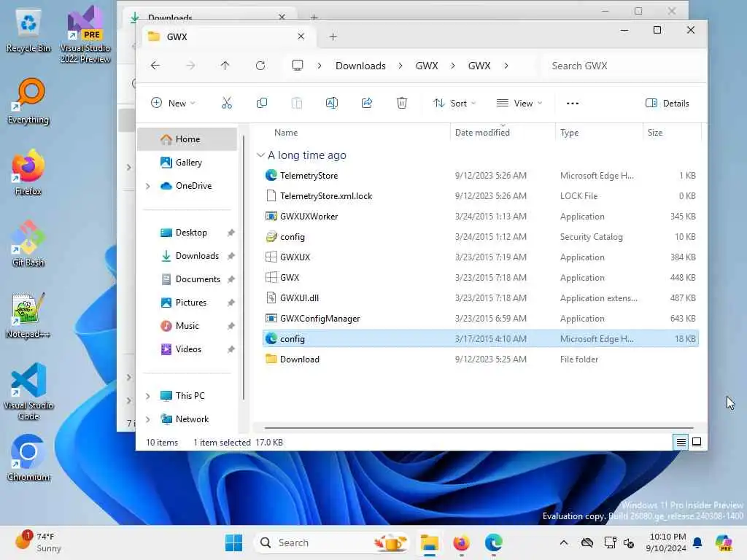Open the Sort dropdown menu
The image size is (747, 560).
(454, 103)
